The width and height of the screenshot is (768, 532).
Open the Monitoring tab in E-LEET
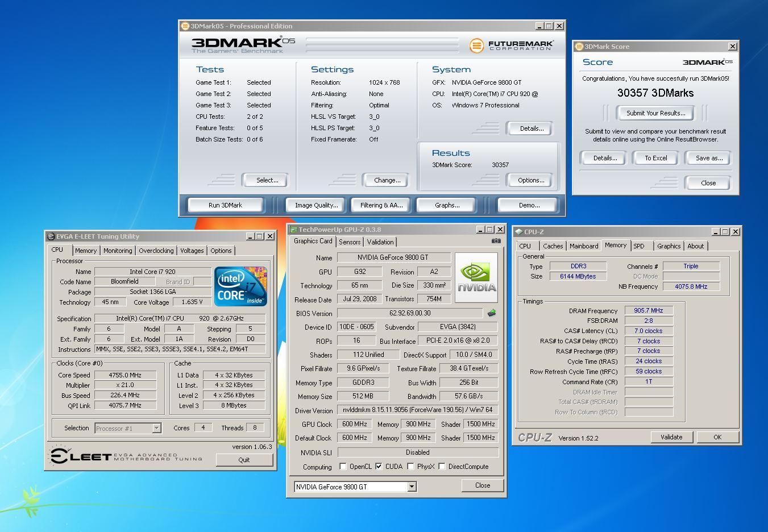pos(118,251)
